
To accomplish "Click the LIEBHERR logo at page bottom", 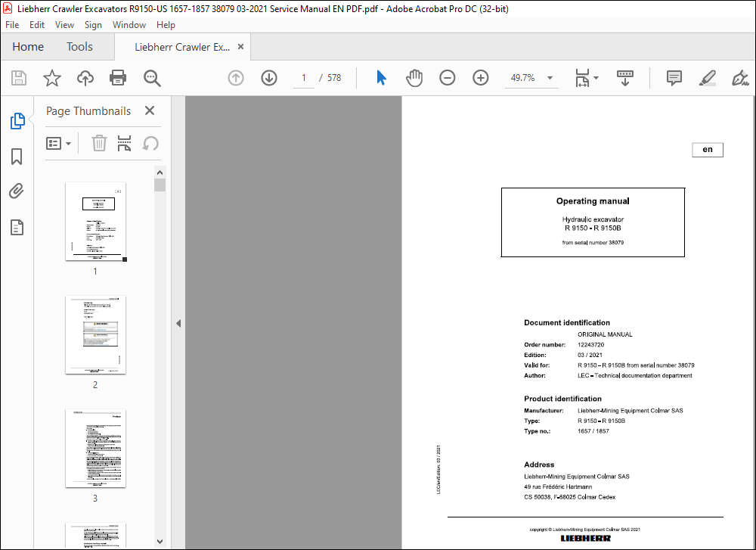I will [585, 538].
